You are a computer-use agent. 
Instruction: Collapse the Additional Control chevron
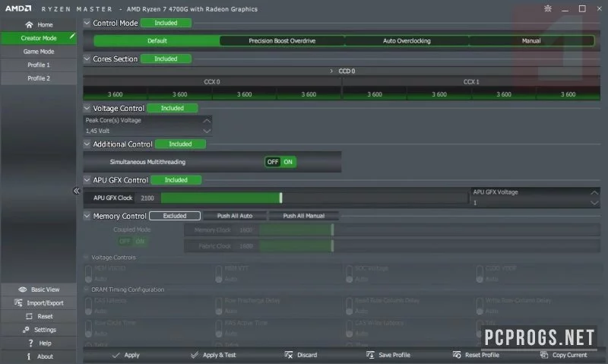[x=87, y=144]
